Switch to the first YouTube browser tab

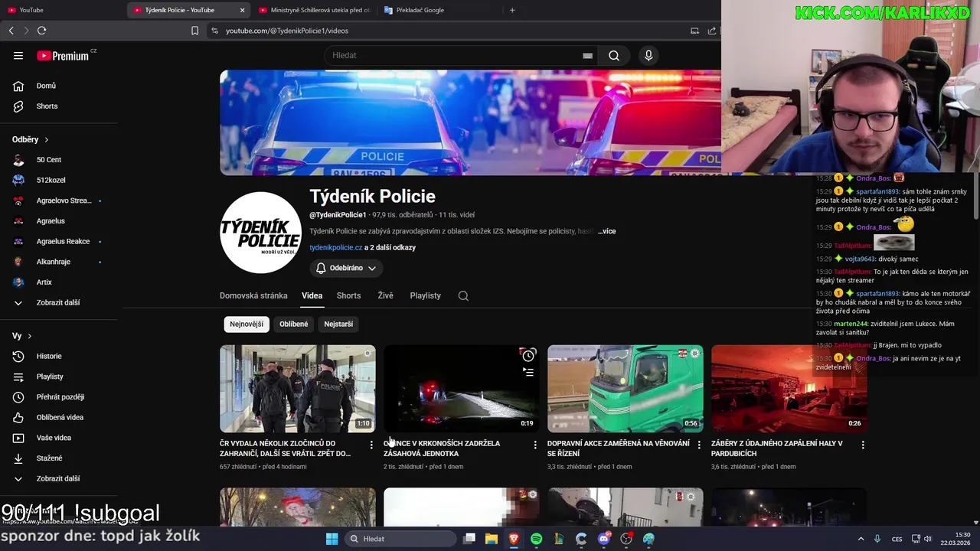[64, 10]
